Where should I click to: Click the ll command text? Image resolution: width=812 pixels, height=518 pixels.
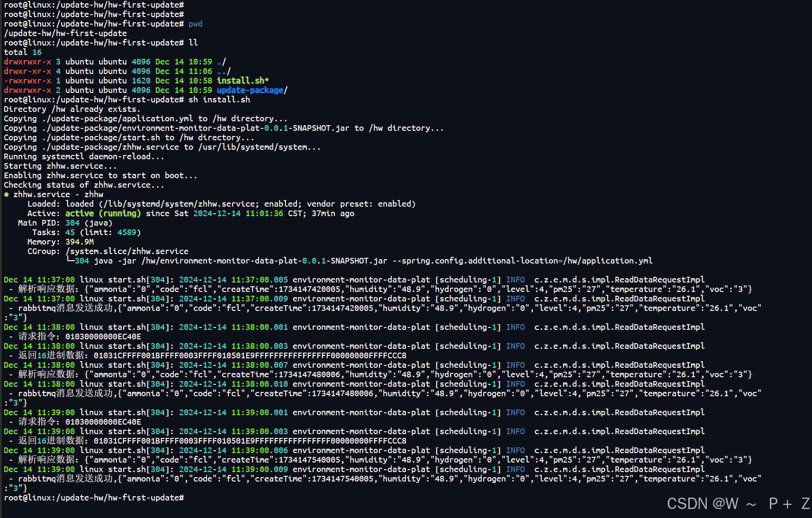pos(192,42)
